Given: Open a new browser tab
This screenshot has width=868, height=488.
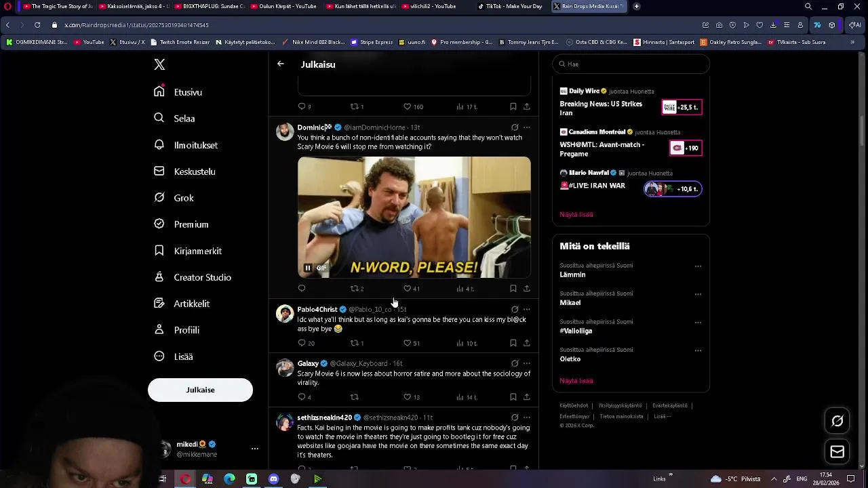Looking at the screenshot, I should tap(636, 6).
